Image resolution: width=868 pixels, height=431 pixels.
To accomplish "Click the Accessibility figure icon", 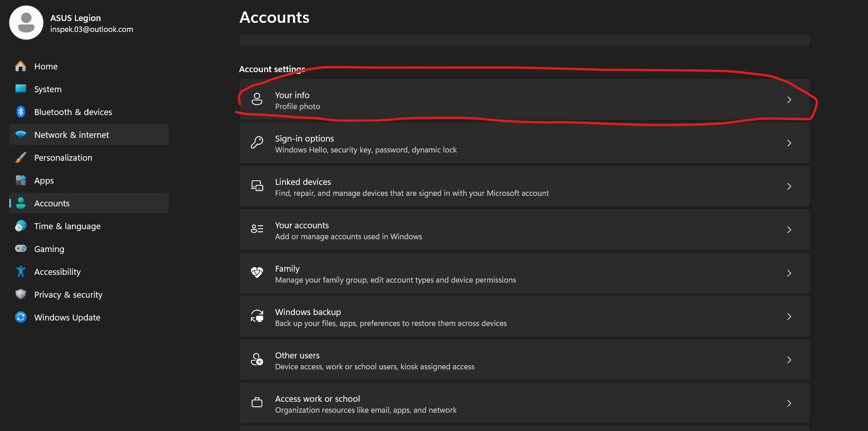I will (x=21, y=272).
